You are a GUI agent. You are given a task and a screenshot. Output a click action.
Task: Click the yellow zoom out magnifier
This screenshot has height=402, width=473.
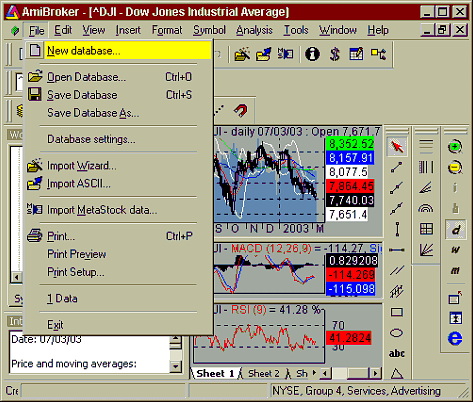click(455, 167)
